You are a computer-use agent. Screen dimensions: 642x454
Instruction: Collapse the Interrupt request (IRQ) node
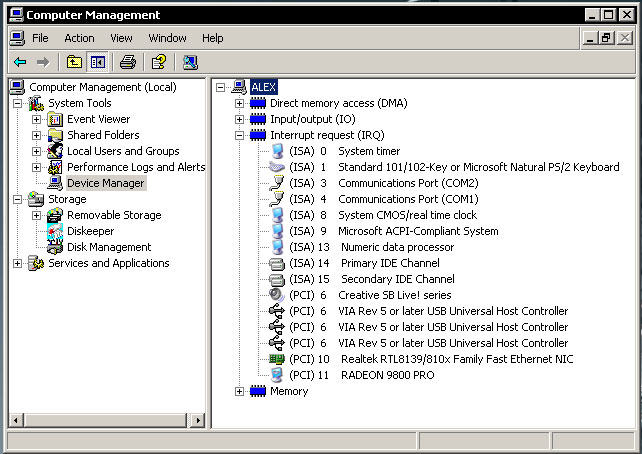click(x=240, y=135)
